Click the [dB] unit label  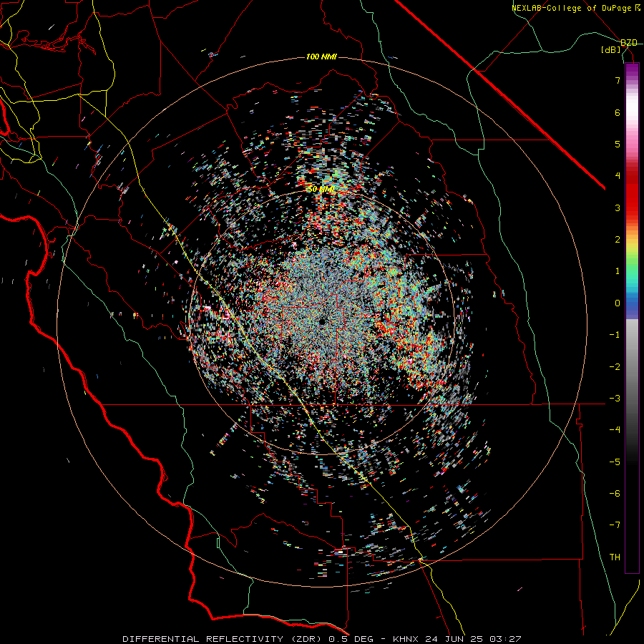611,49
